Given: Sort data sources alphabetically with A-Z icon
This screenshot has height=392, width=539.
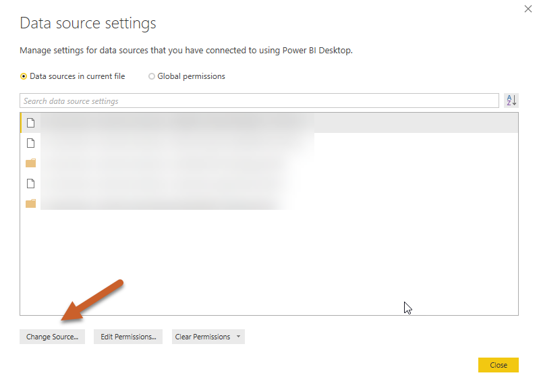Looking at the screenshot, I should 511,101.
